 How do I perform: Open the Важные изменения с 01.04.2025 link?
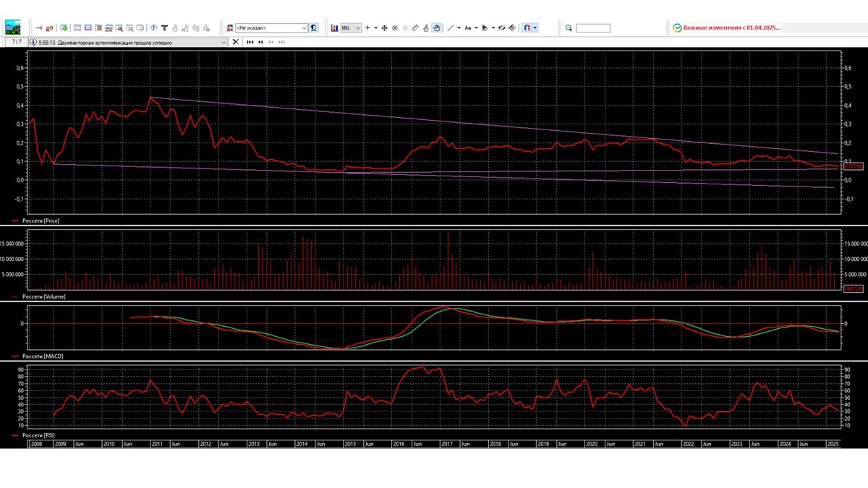tap(732, 27)
